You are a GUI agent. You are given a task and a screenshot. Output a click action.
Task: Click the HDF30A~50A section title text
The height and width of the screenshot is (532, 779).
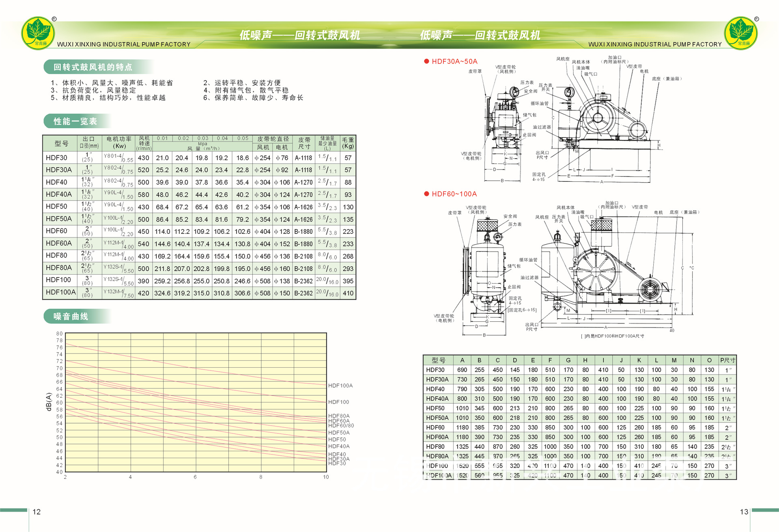tap(454, 61)
